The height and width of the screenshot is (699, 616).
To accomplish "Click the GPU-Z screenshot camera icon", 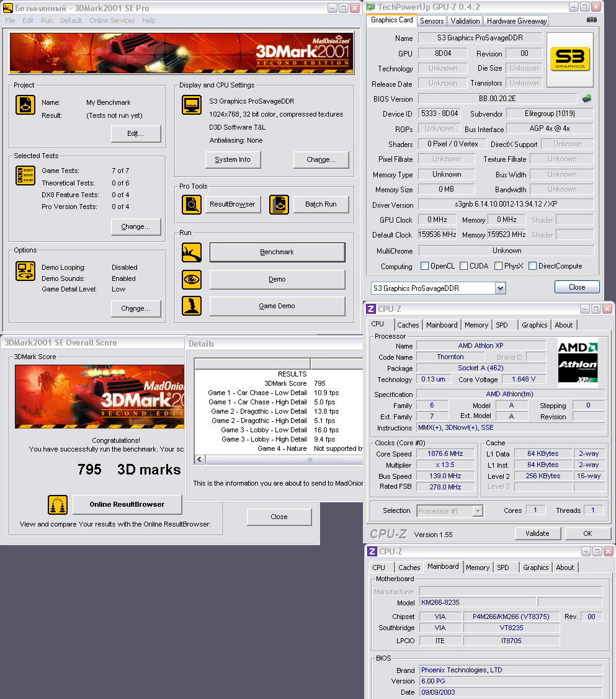I will click(591, 20).
